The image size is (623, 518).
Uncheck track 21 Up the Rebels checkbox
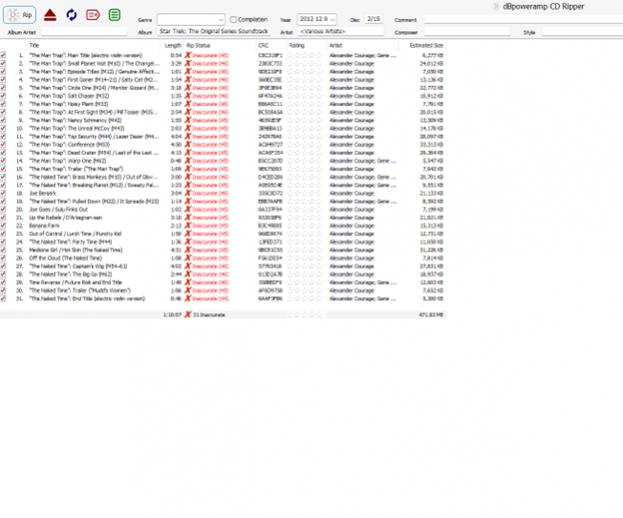pos(4,217)
